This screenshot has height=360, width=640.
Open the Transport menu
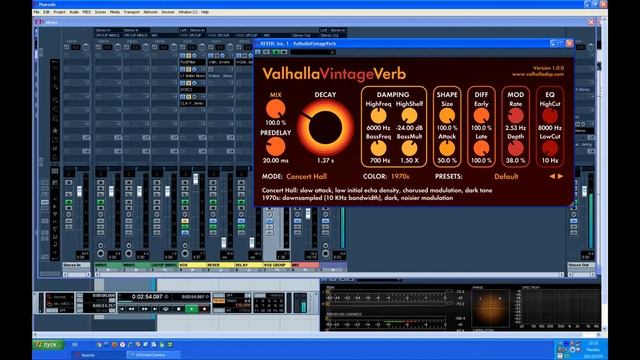click(x=131, y=12)
